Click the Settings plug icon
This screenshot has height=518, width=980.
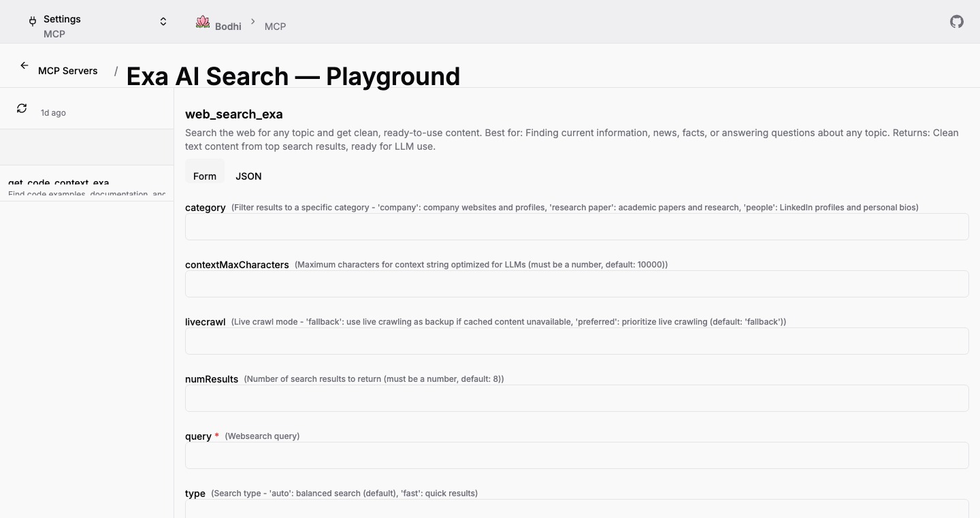coord(32,21)
